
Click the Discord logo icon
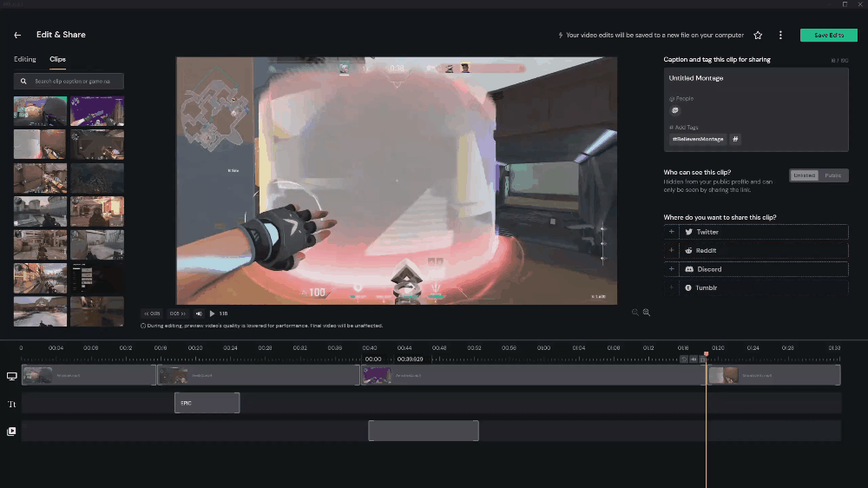pyautogui.click(x=689, y=269)
